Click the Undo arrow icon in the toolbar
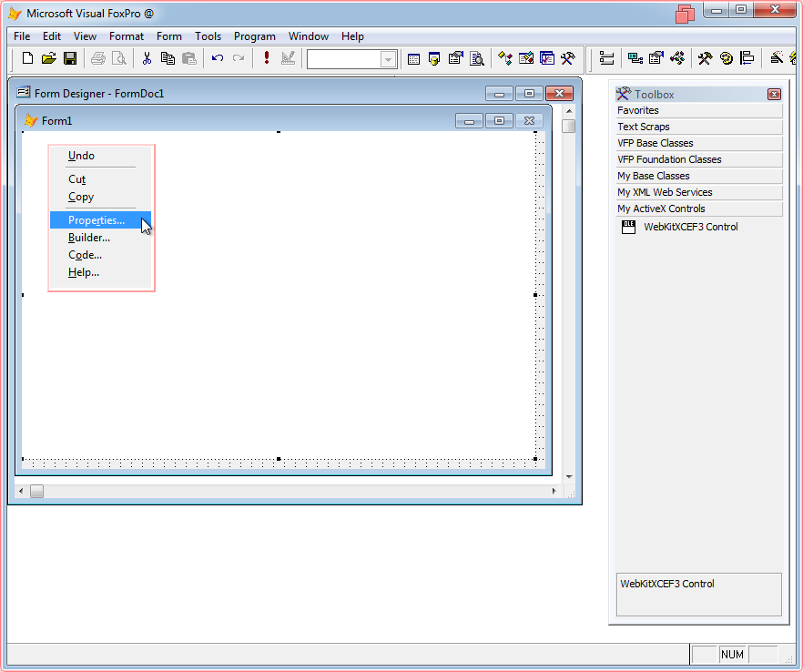The height and width of the screenshot is (672, 803). [217, 58]
